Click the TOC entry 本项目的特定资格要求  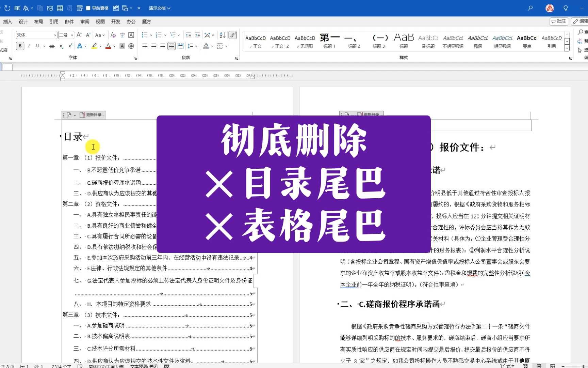[123, 304]
